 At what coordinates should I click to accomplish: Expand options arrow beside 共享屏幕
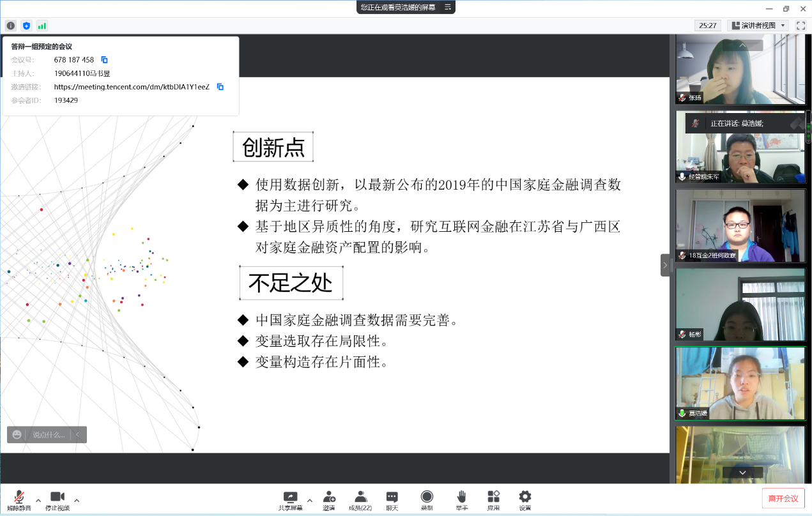click(x=310, y=500)
